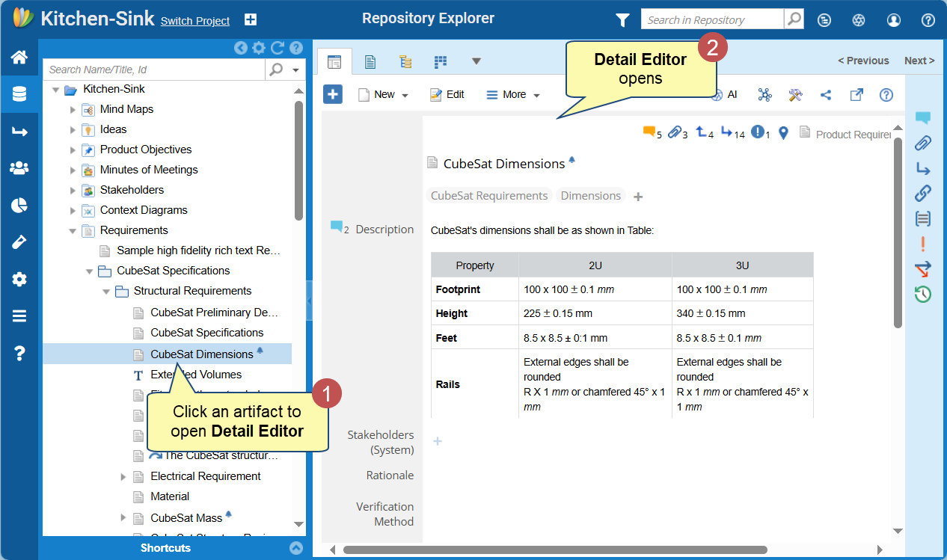Viewport: 947px width, 560px height.
Task: Click the Switch Project link
Action: coord(195,21)
